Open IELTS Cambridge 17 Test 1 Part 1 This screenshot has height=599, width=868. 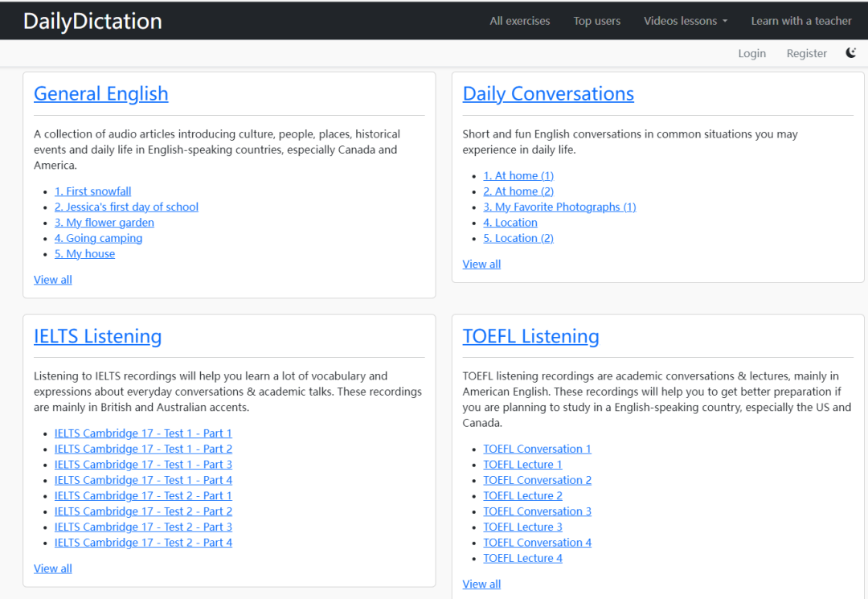(143, 433)
